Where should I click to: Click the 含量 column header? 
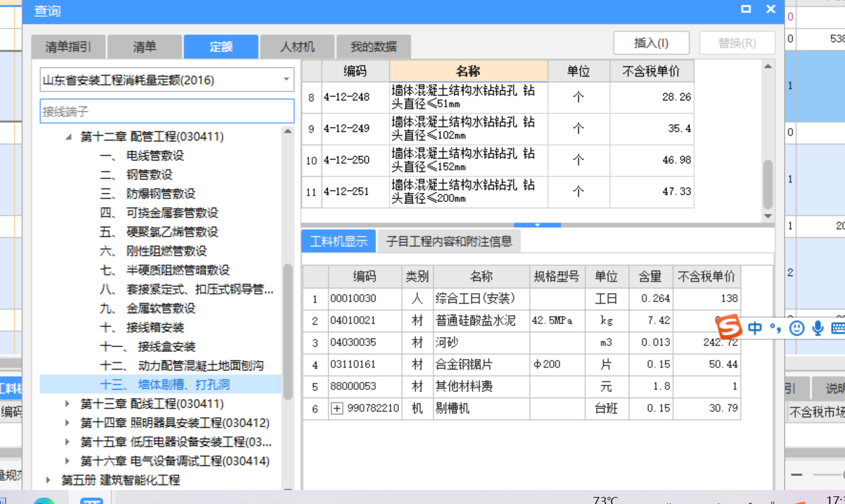pos(651,277)
